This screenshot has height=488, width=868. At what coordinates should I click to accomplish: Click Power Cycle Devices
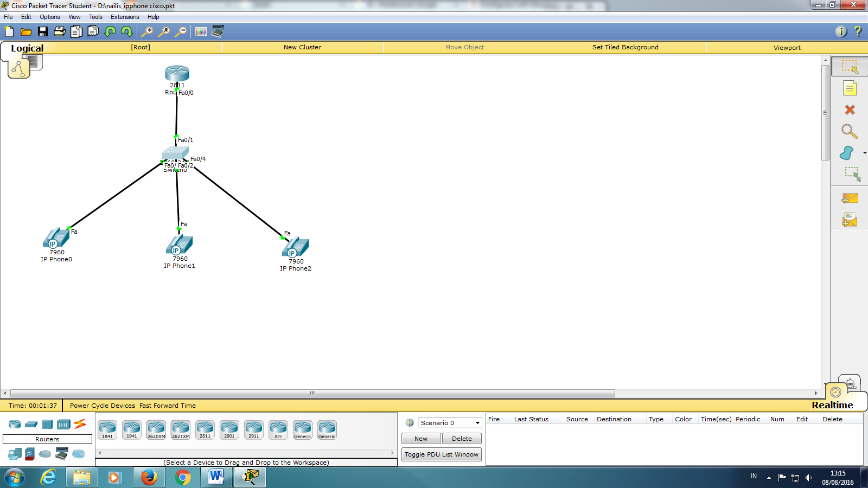click(x=102, y=405)
